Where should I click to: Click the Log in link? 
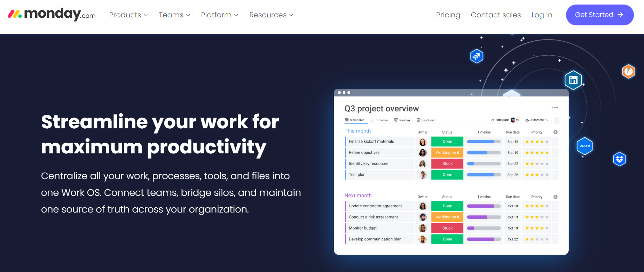(542, 15)
